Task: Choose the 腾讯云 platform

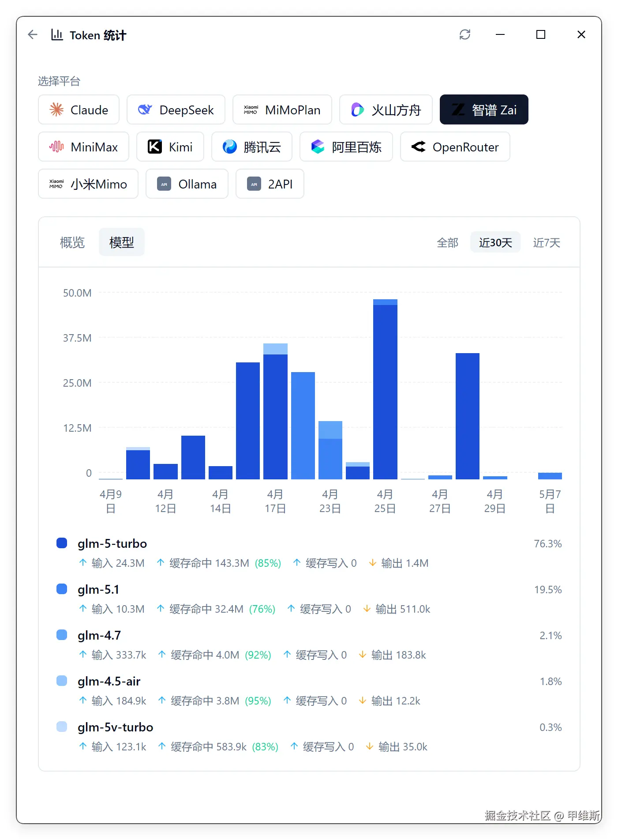Action: 252,147
